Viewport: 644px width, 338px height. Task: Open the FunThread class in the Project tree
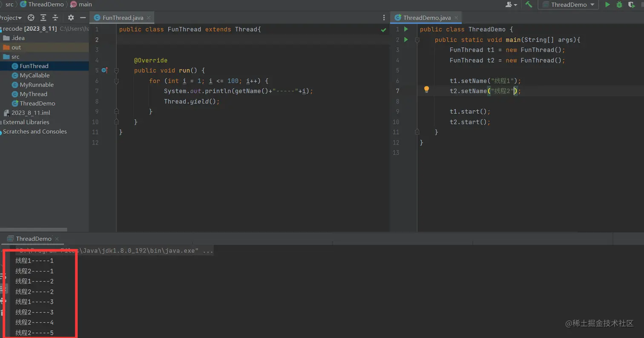coord(44,66)
